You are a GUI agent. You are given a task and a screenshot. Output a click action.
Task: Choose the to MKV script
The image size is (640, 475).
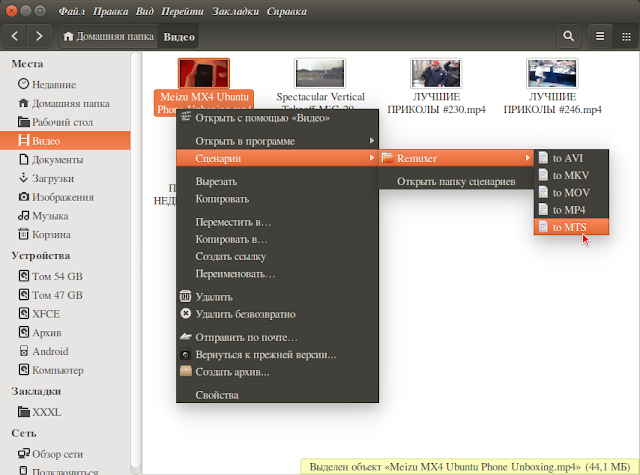(x=571, y=175)
